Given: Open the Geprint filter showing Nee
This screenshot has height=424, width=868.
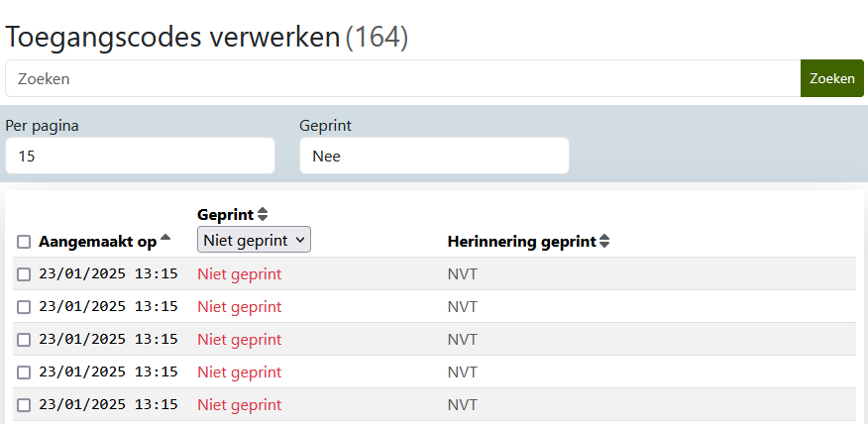Looking at the screenshot, I should (434, 156).
